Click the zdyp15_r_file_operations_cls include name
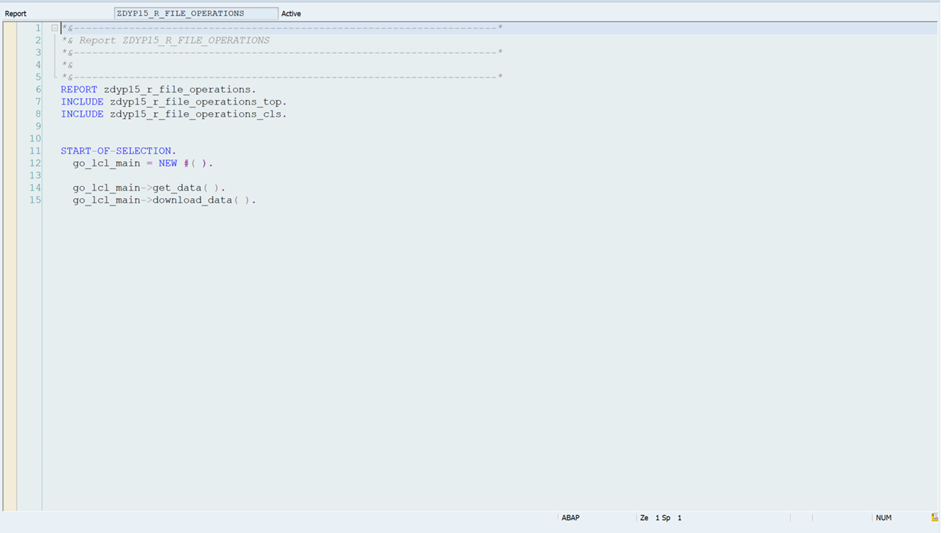Image resolution: width=945 pixels, height=533 pixels. 197,114
